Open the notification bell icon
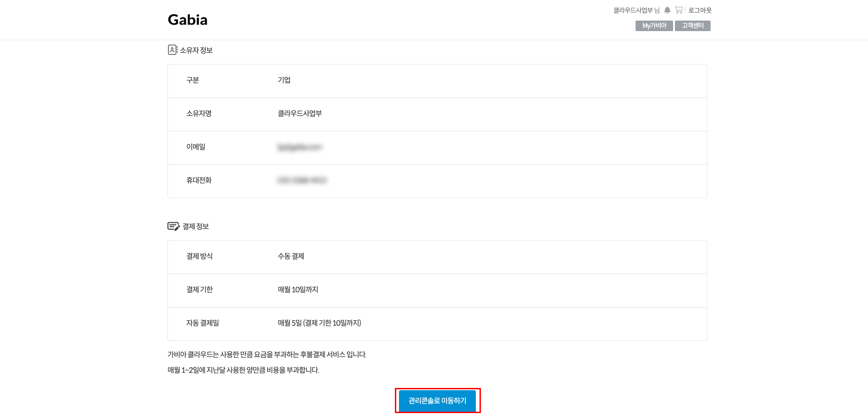The width and height of the screenshot is (868, 414). tap(667, 10)
